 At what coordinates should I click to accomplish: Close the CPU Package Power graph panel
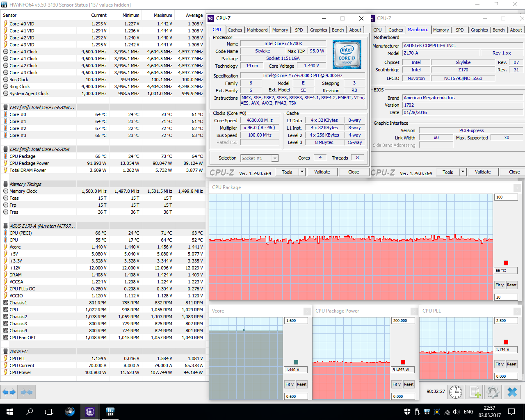(x=414, y=311)
